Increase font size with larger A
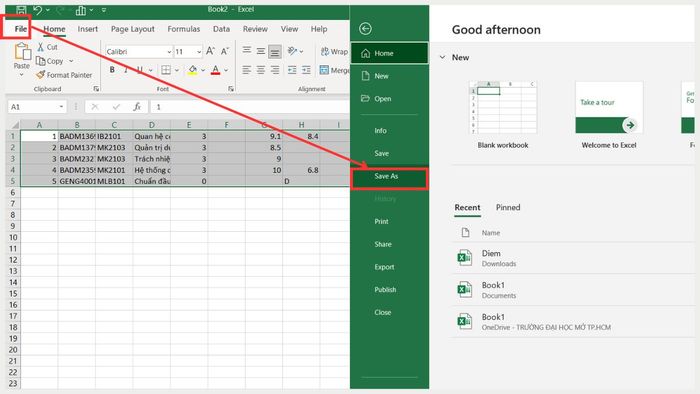The width and height of the screenshot is (700, 394). [x=210, y=51]
